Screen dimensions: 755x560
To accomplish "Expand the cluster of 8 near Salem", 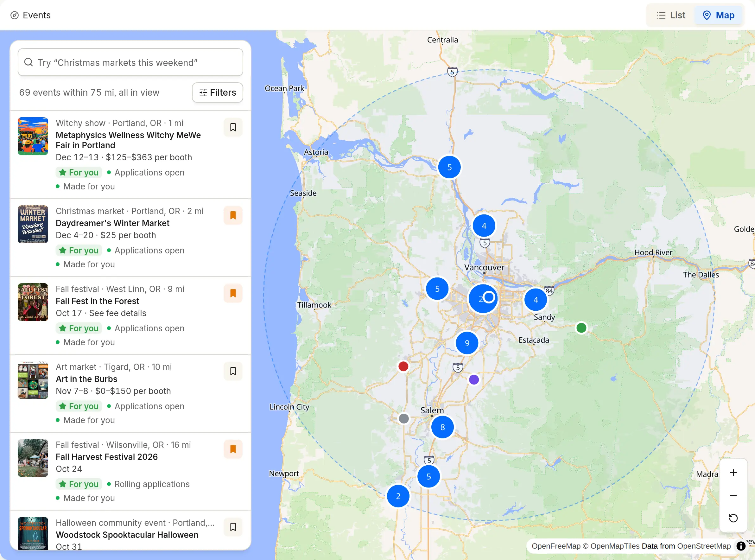I will (442, 427).
